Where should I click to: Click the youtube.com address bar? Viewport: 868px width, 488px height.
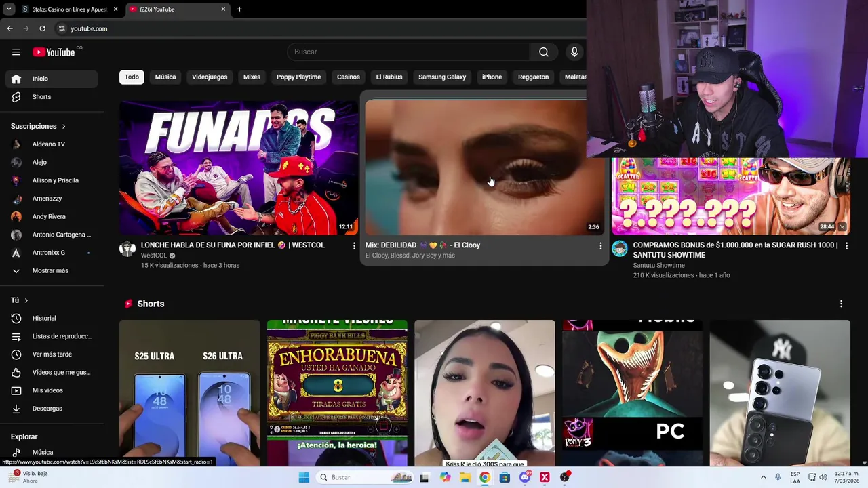pyautogui.click(x=319, y=28)
